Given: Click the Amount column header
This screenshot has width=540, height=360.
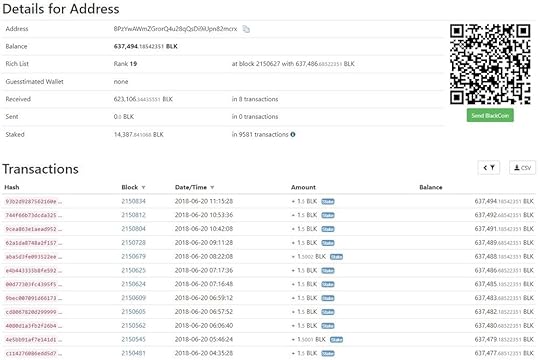Looking at the screenshot, I should tap(303, 187).
